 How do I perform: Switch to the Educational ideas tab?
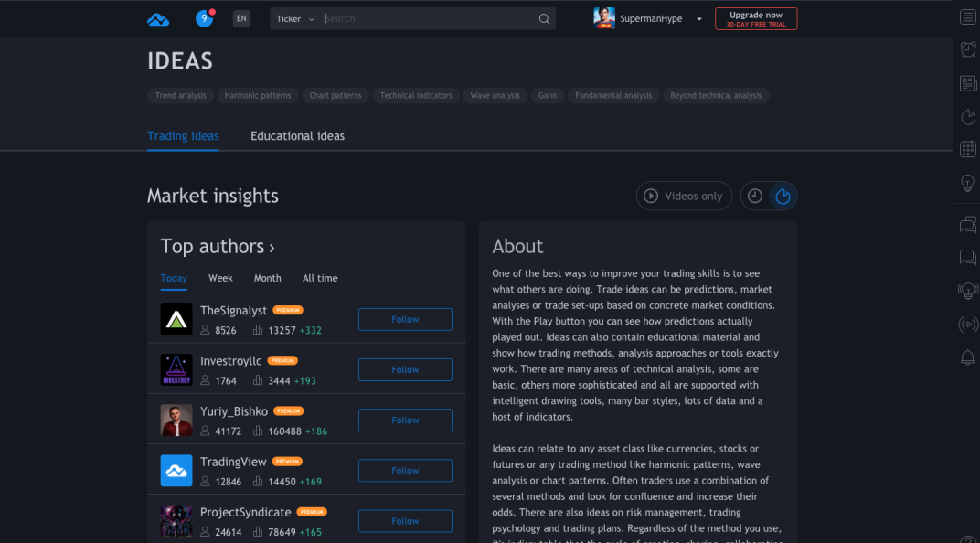297,136
